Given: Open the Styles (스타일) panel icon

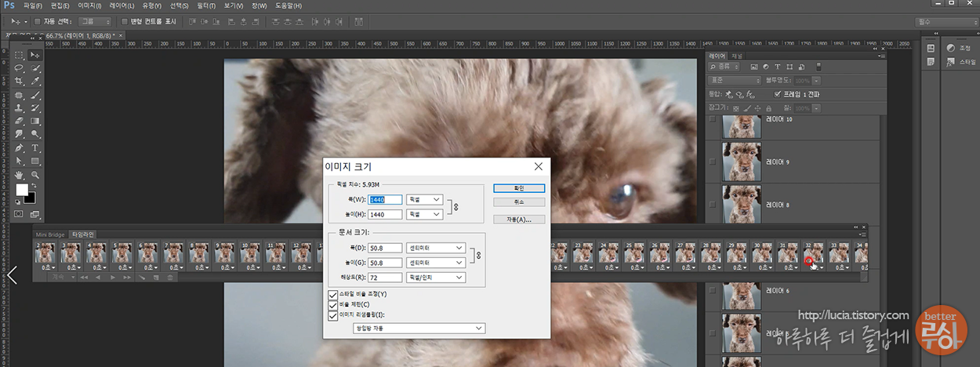Looking at the screenshot, I should click(x=951, y=61).
